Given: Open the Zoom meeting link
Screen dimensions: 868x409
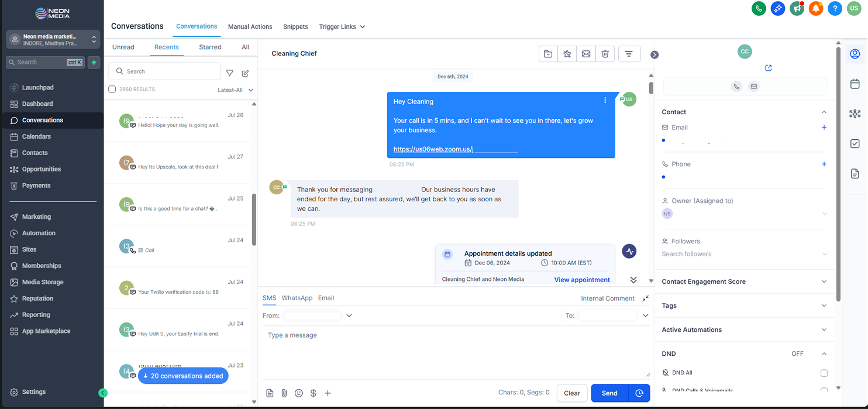Looking at the screenshot, I should pos(433,149).
